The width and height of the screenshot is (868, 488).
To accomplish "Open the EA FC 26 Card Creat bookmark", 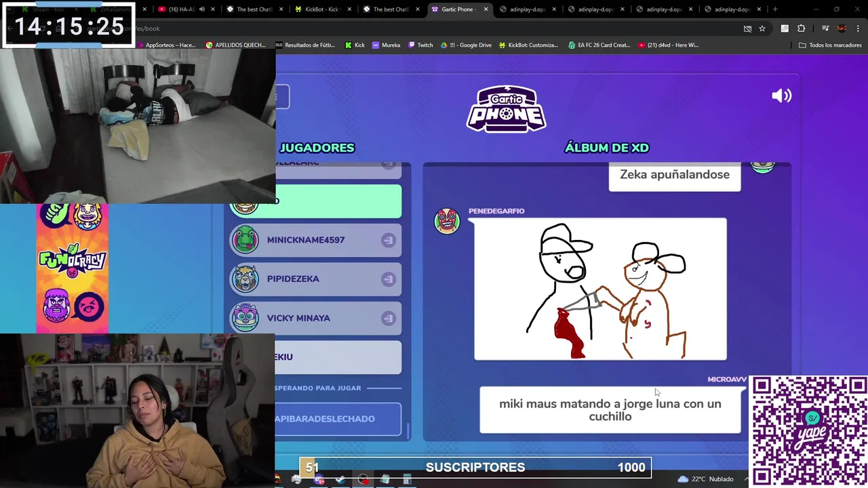I will coord(599,45).
